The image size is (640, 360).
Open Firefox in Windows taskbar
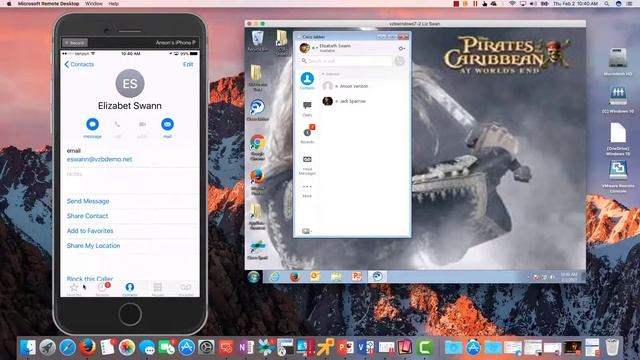(295, 276)
